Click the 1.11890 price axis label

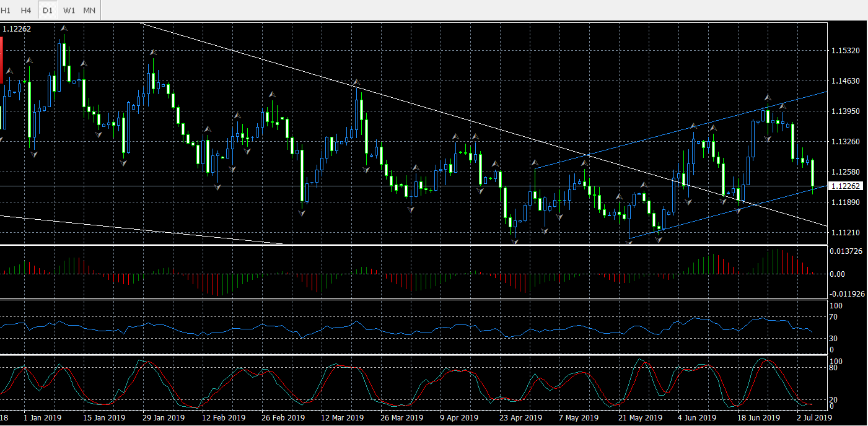click(x=846, y=202)
